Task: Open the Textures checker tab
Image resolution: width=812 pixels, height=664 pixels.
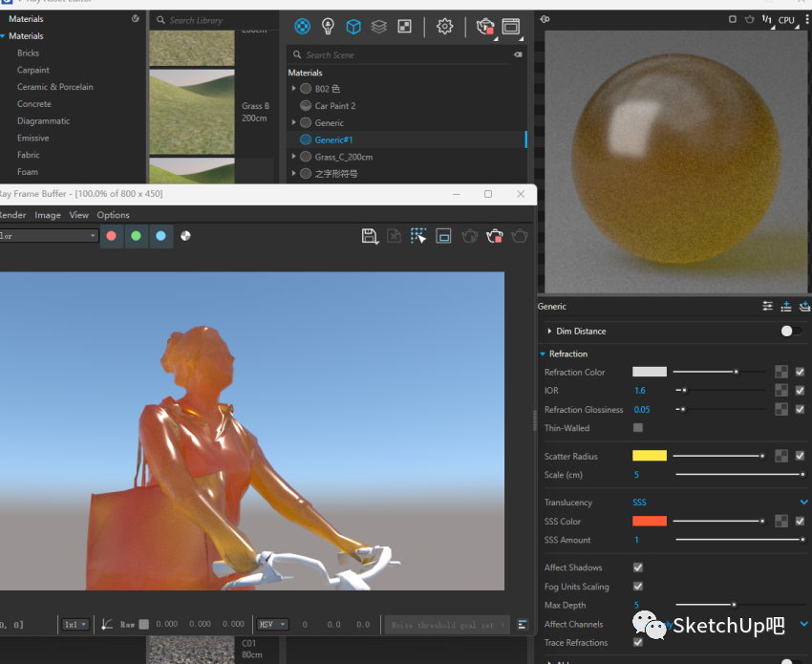Action: coord(404,27)
